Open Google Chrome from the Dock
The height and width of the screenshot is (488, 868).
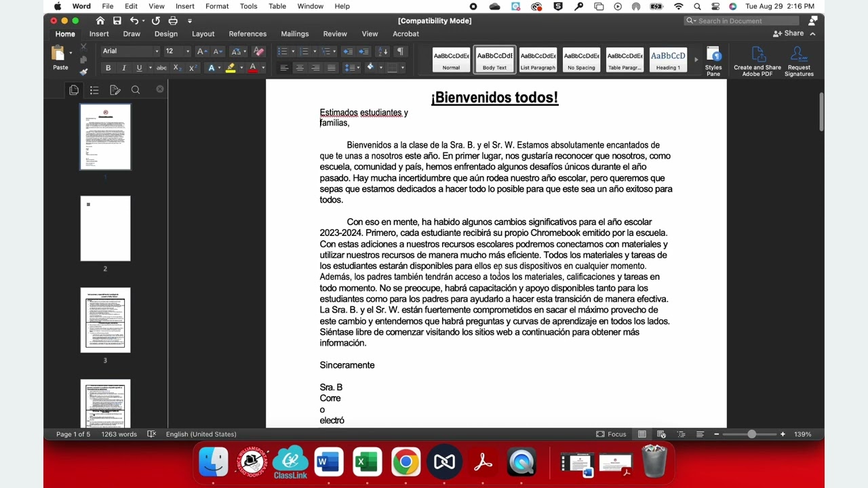tap(406, 462)
